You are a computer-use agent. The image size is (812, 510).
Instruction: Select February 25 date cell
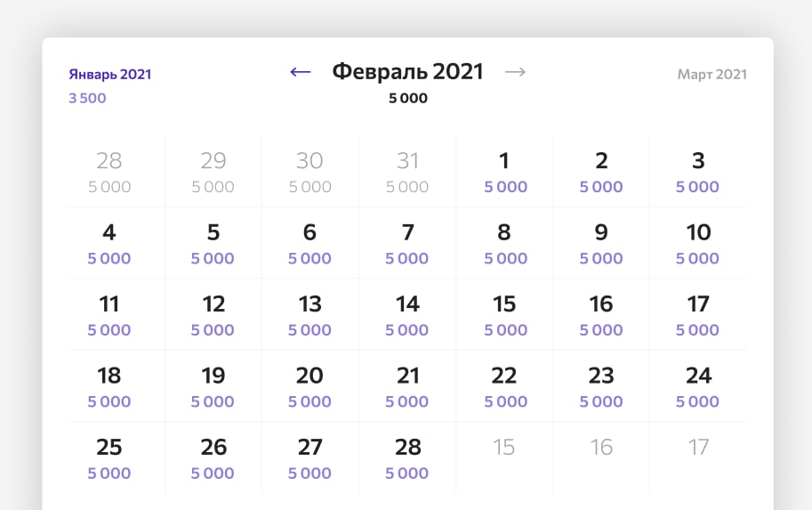(x=109, y=457)
